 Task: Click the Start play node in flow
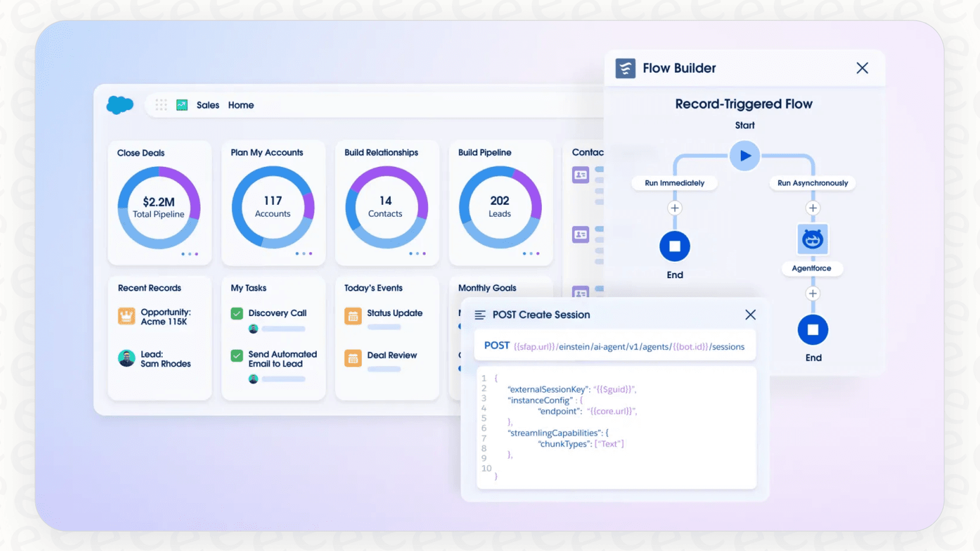pos(745,156)
